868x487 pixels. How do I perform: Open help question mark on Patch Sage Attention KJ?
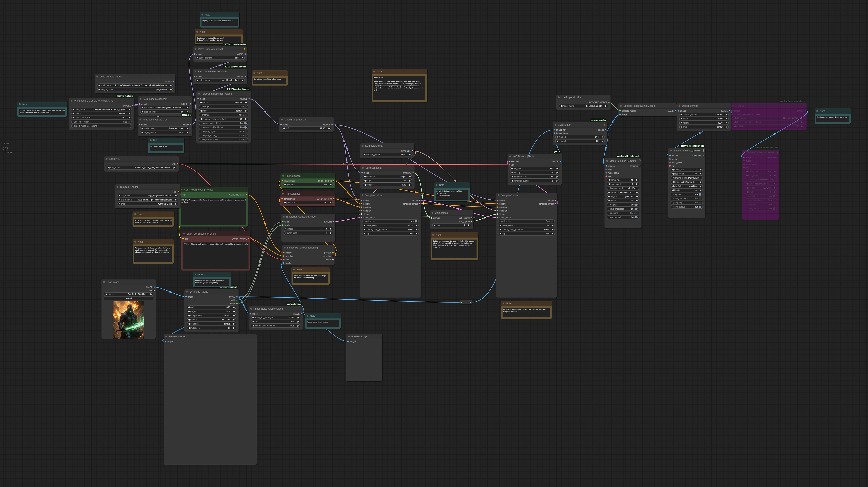click(244, 49)
